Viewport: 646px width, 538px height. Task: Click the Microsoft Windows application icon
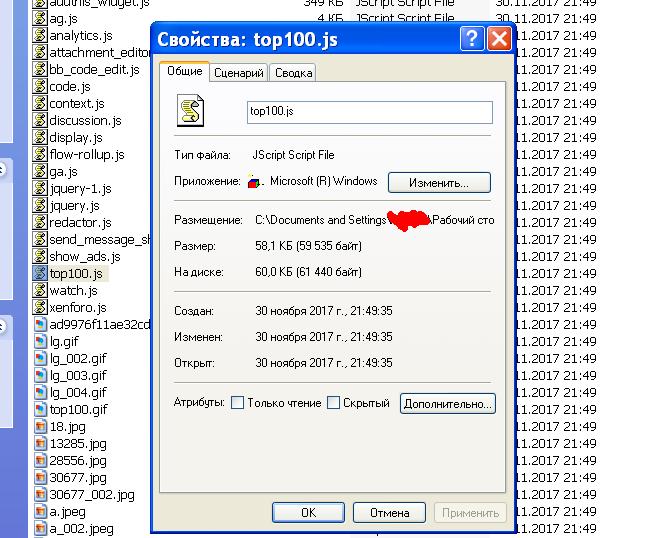[x=254, y=181]
